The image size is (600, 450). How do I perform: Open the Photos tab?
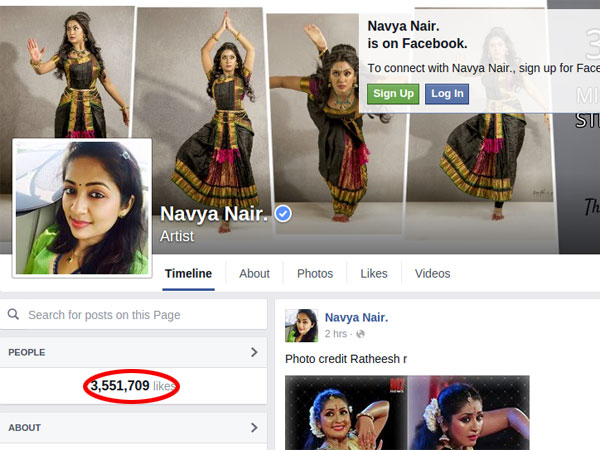pyautogui.click(x=315, y=274)
